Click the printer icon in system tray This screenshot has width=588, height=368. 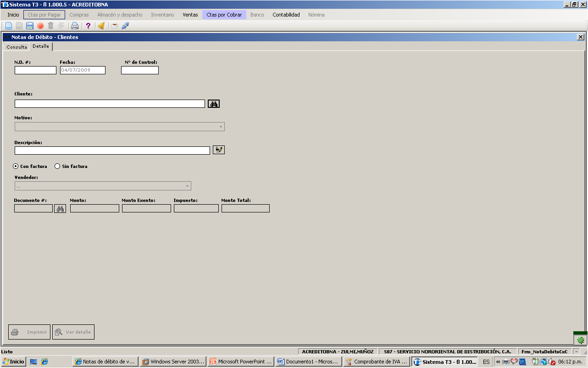click(506, 362)
